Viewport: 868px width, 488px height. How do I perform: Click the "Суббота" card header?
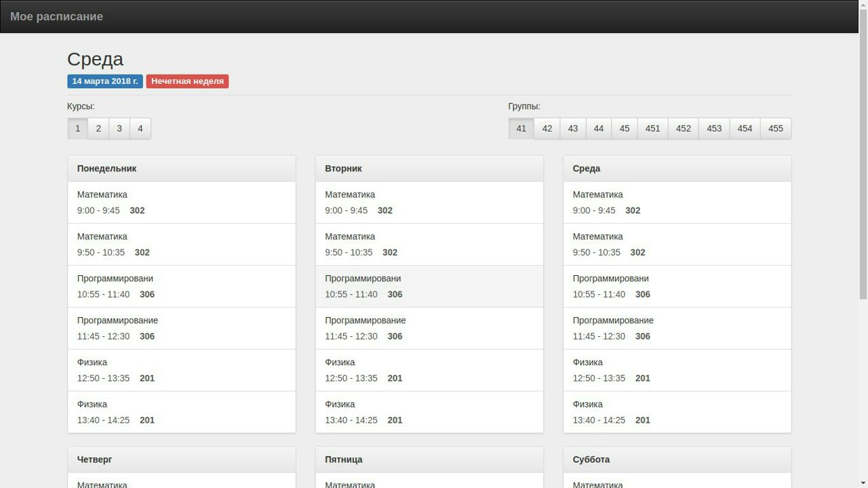[x=677, y=460]
